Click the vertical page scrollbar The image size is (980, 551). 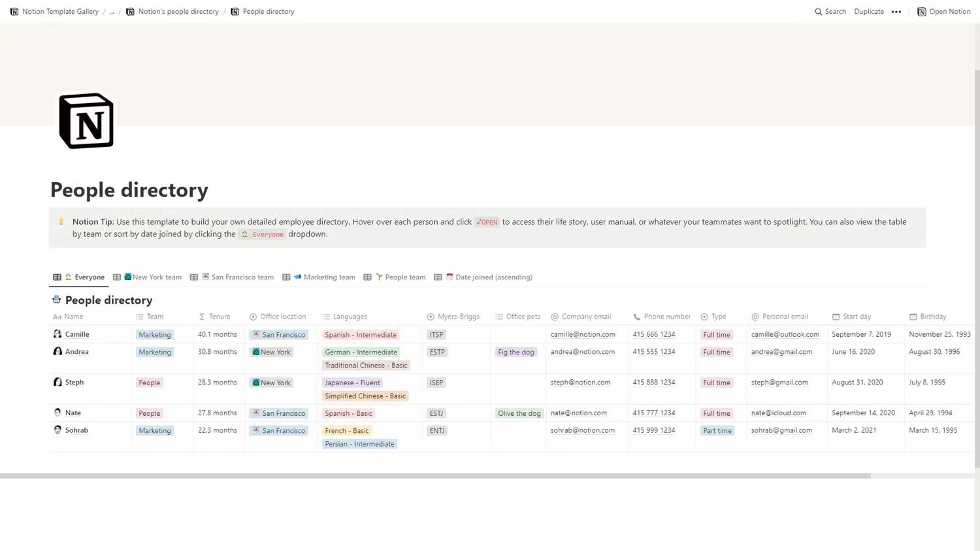point(977,268)
